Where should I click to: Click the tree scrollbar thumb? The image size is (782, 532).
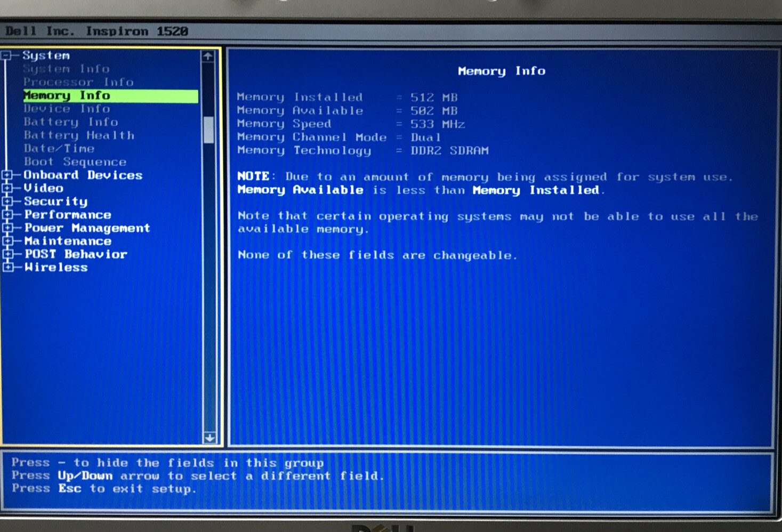(x=208, y=130)
